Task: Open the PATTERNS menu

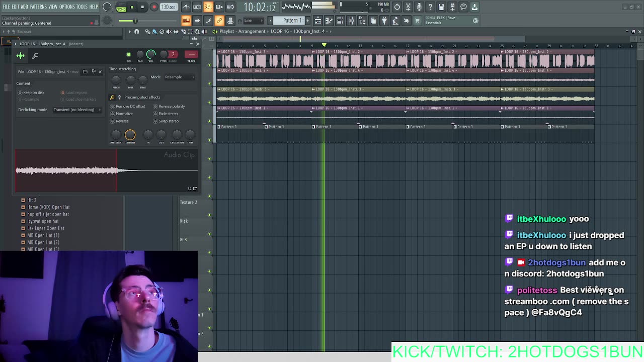Action: click(x=38, y=7)
